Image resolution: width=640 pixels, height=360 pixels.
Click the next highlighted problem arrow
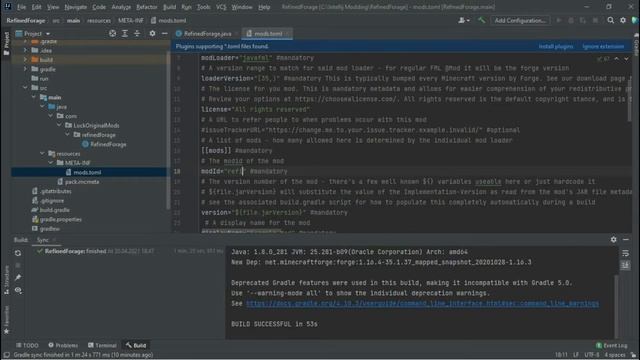[626, 59]
